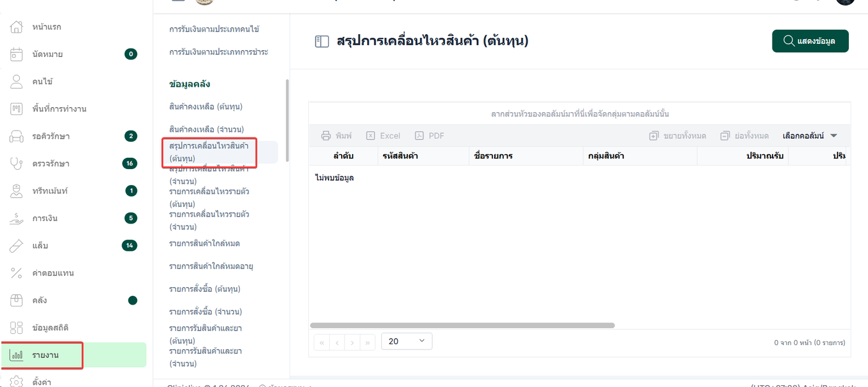Open การรับเงินตามประเภทการชำระ report

pos(218,51)
